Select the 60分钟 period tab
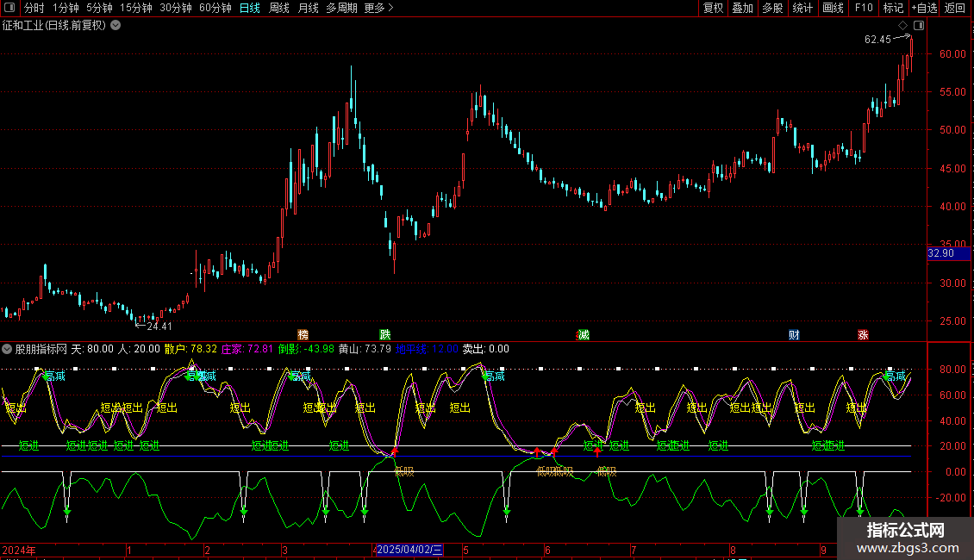 click(x=215, y=8)
